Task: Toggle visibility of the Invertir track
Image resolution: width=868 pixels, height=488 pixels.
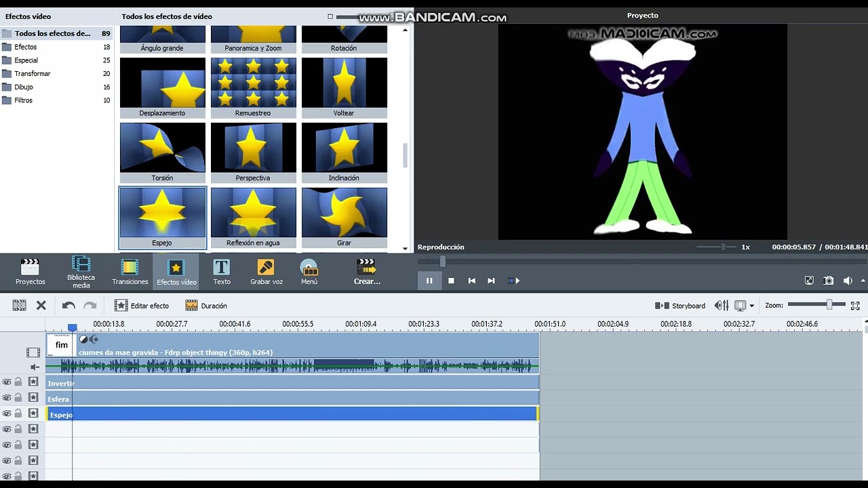Action: coord(7,382)
